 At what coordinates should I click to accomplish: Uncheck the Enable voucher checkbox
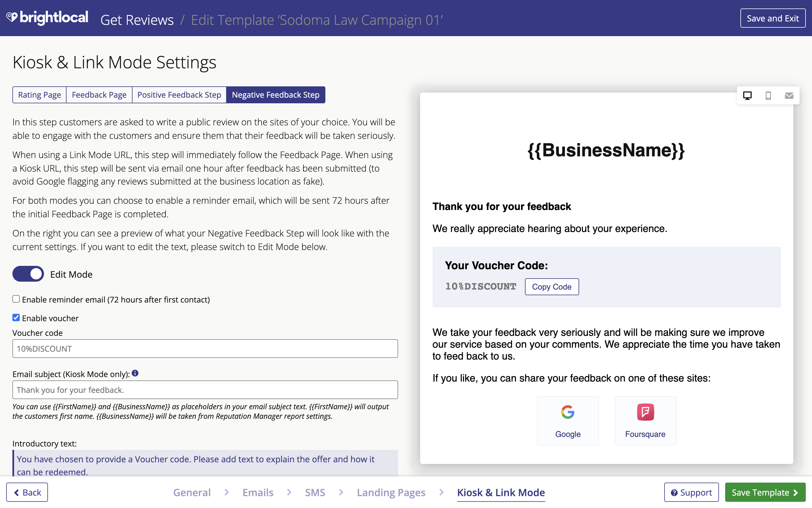click(x=16, y=317)
